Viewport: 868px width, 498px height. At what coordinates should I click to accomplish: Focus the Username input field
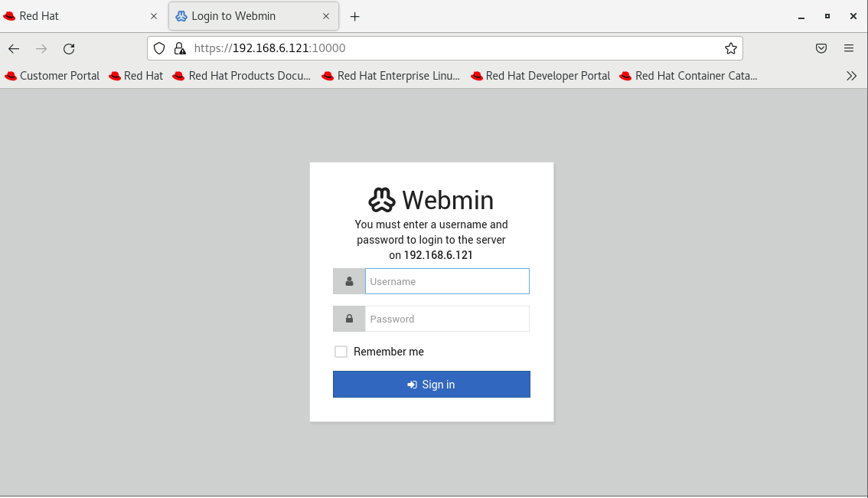click(447, 281)
